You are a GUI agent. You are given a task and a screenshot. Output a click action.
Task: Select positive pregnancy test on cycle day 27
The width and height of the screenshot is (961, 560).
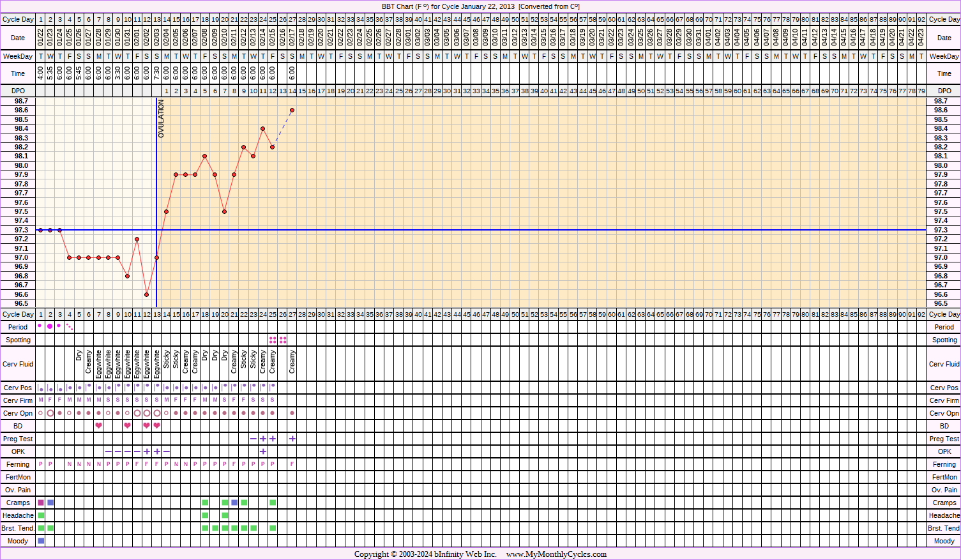click(x=292, y=439)
